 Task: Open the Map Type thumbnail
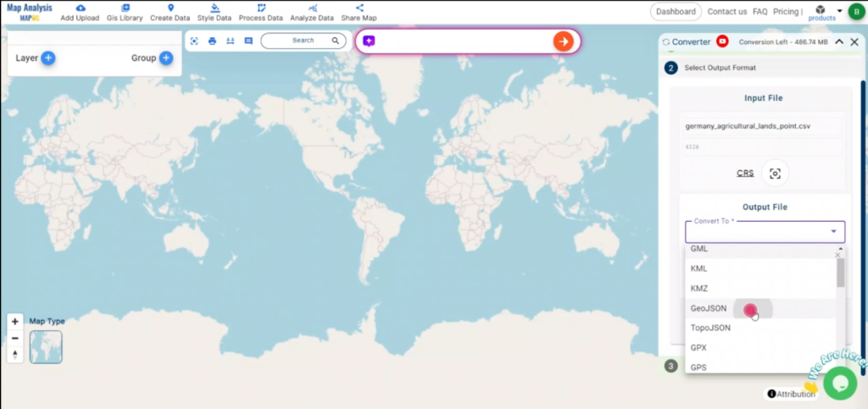(46, 347)
